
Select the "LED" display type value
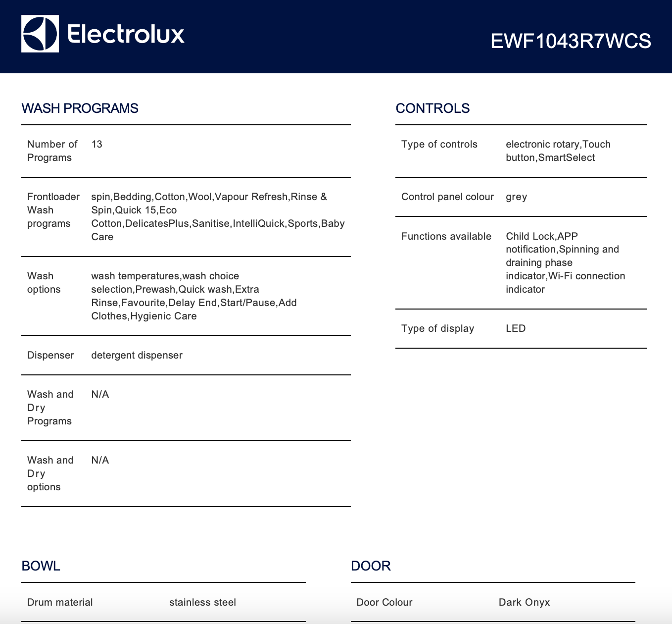(x=516, y=328)
